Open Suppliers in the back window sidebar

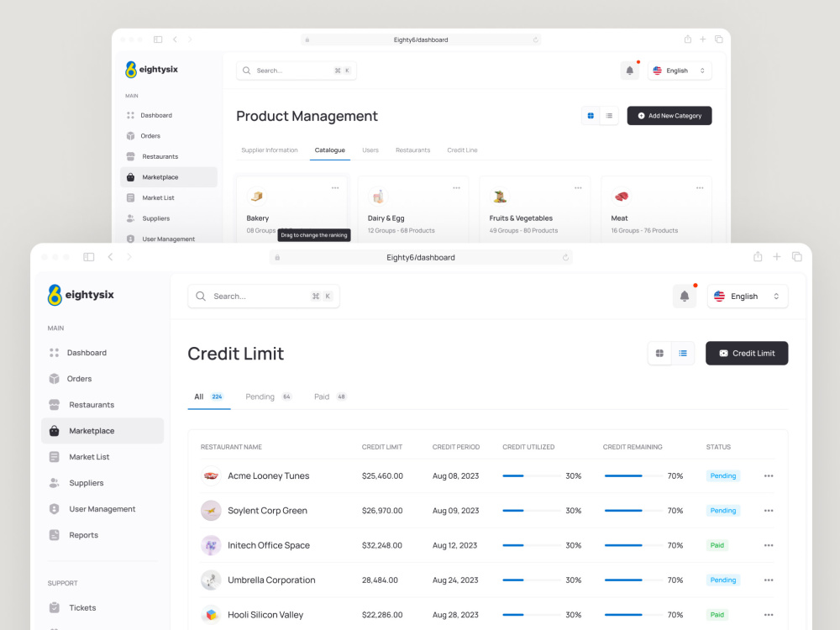169,218
